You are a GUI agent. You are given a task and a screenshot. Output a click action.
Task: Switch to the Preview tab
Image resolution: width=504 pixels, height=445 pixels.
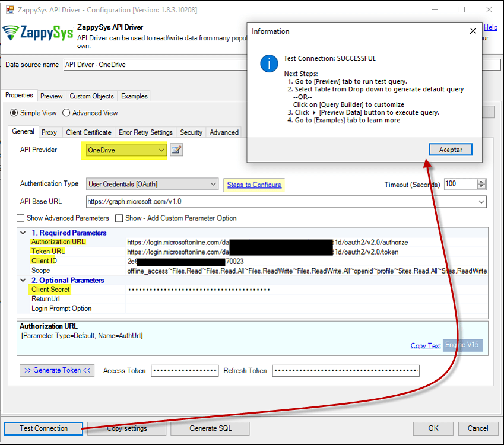tap(51, 96)
